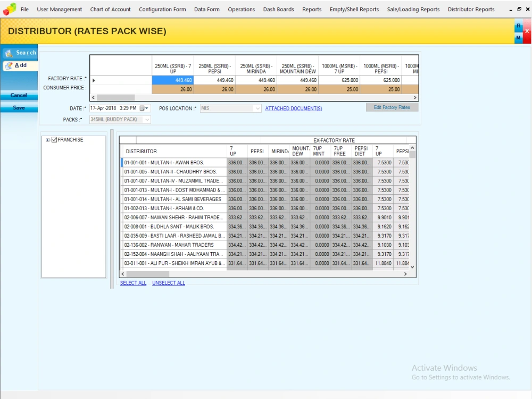Click the SELECT ALL link
The image size is (532, 399).
tap(133, 283)
